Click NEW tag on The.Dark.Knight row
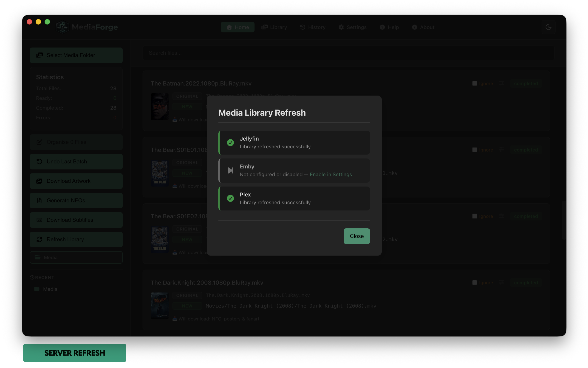The image size is (588, 368). [x=187, y=306]
